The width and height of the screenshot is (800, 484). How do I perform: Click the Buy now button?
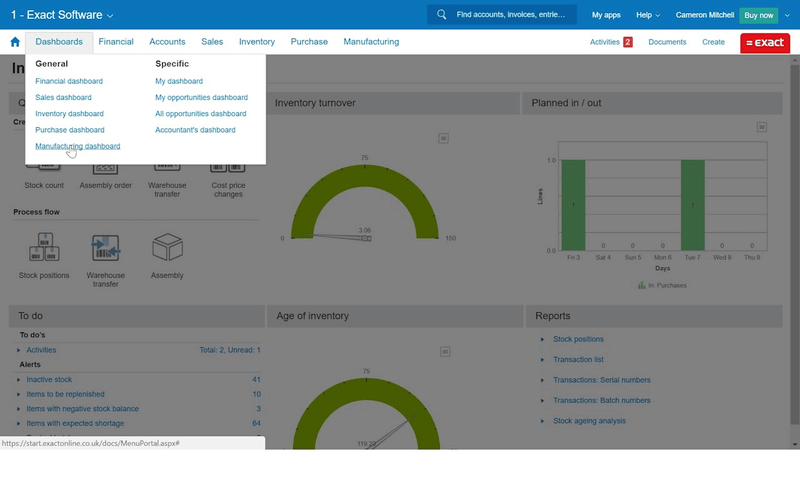pos(759,15)
